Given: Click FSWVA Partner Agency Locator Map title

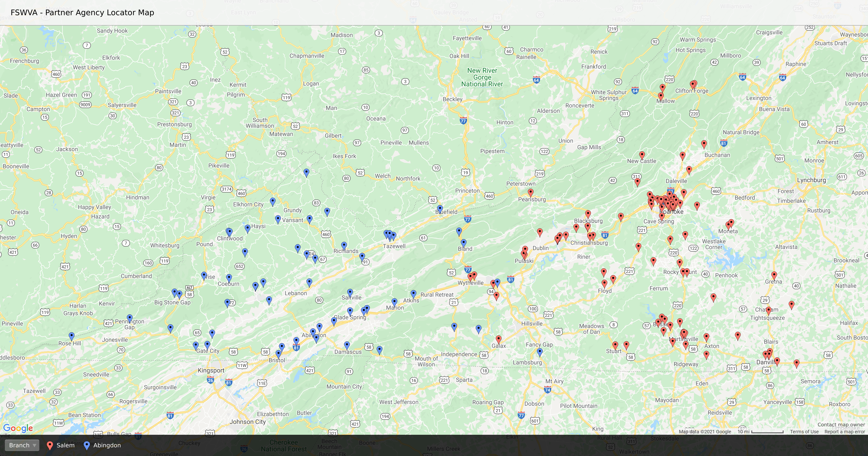Looking at the screenshot, I should pyautogui.click(x=82, y=13).
